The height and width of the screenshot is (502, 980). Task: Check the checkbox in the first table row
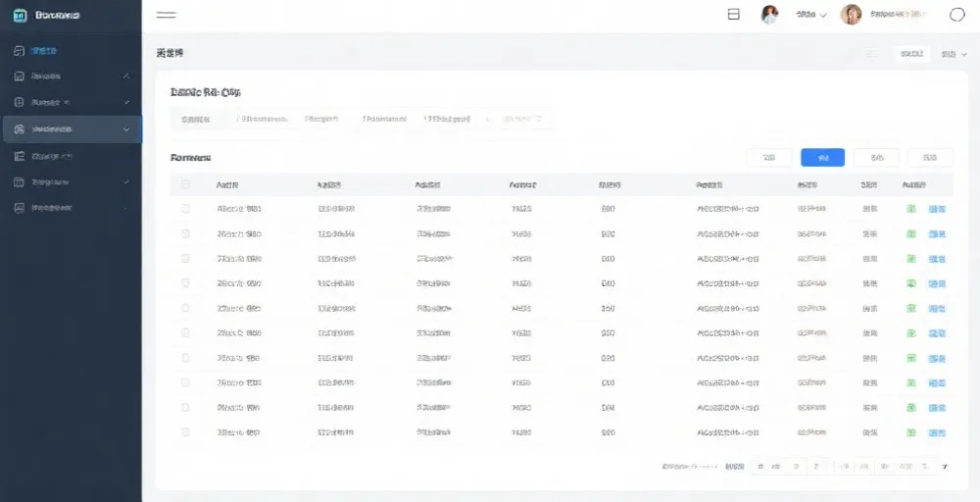[185, 209]
